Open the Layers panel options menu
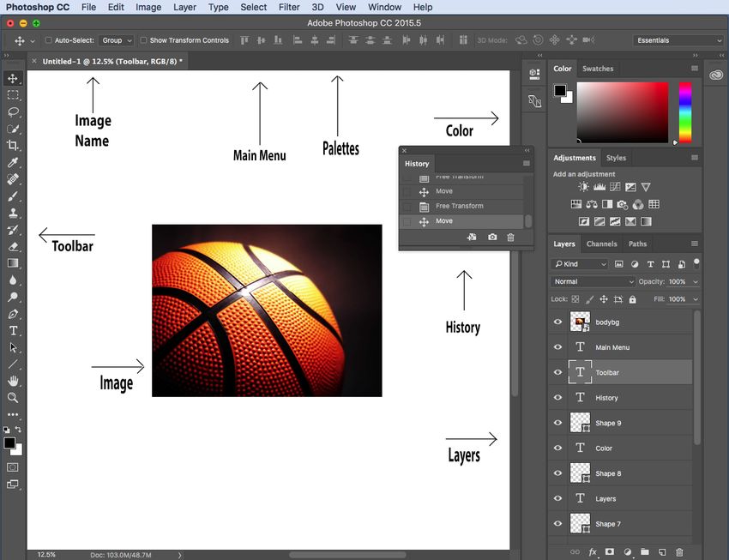 [694, 244]
